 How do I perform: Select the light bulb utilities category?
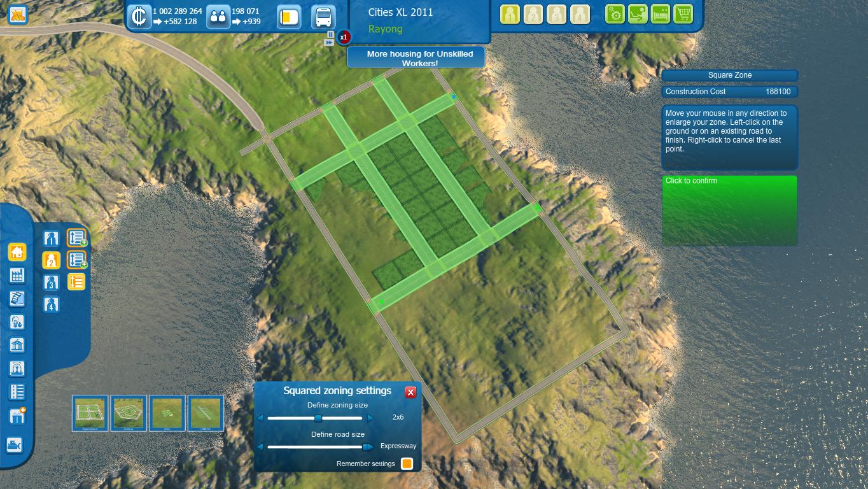17,322
